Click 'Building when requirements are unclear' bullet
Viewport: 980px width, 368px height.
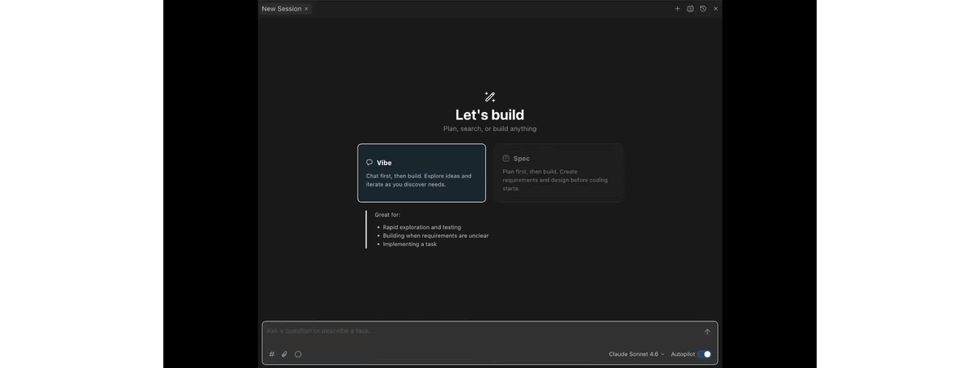[436, 236]
